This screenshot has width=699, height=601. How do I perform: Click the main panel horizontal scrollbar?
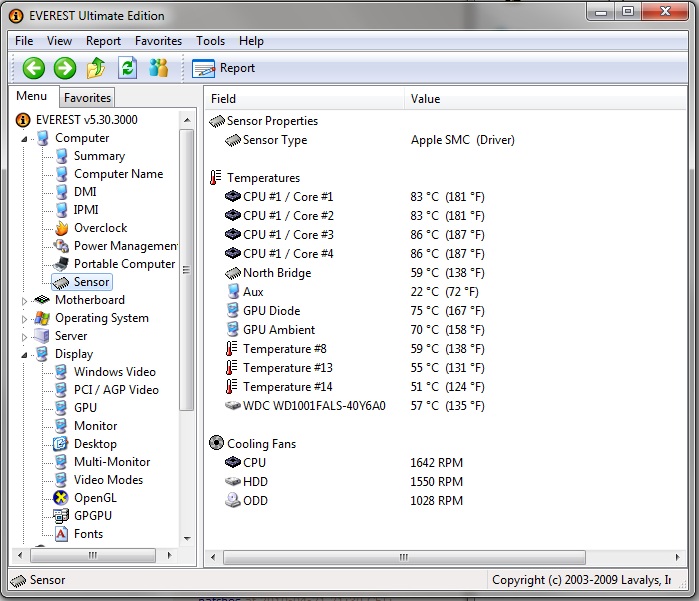pos(404,557)
